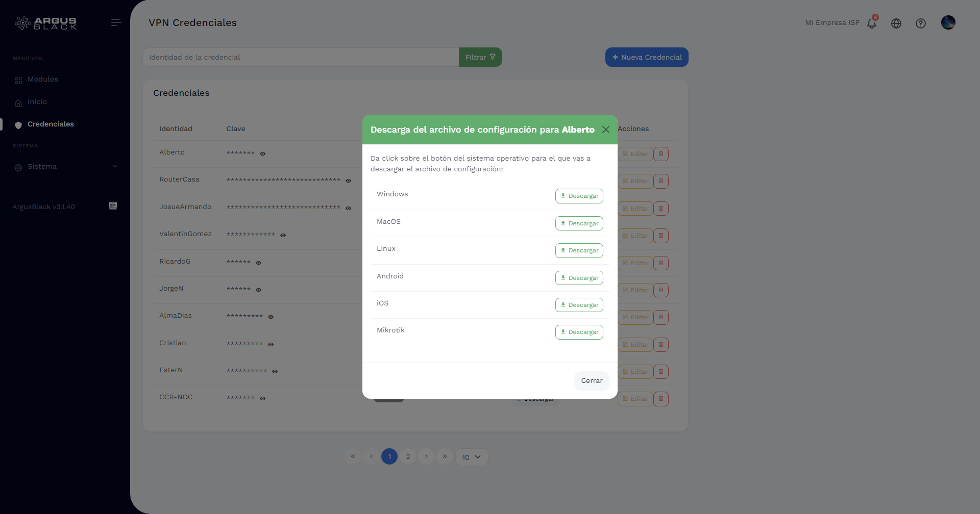
Task: Select page 2 in pagination
Action: [x=408, y=456]
